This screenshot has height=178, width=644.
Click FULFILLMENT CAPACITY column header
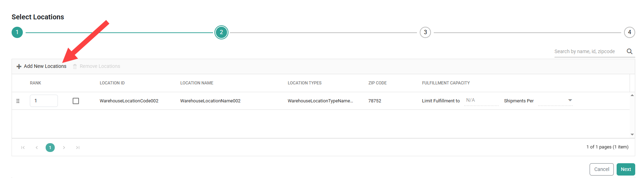446,83
